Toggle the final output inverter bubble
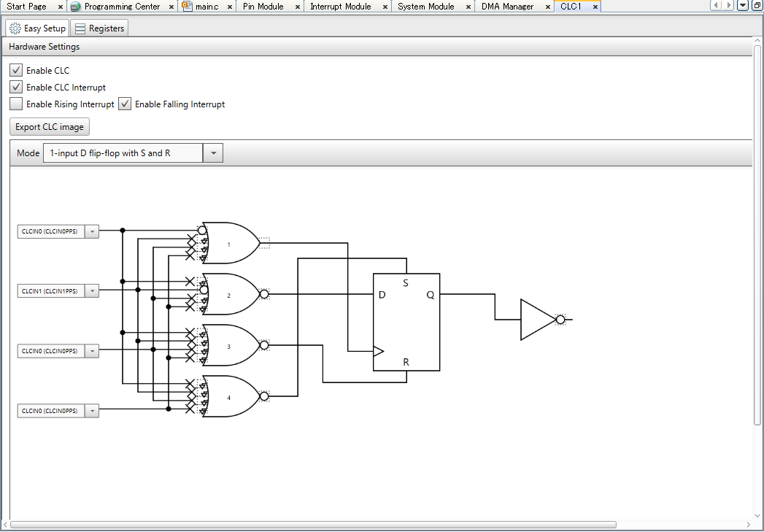Image resolution: width=764 pixels, height=532 pixels. pos(560,320)
